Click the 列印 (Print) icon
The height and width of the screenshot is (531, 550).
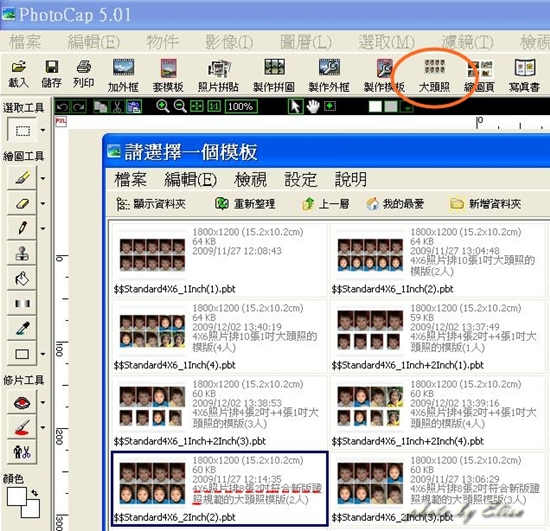[83, 74]
